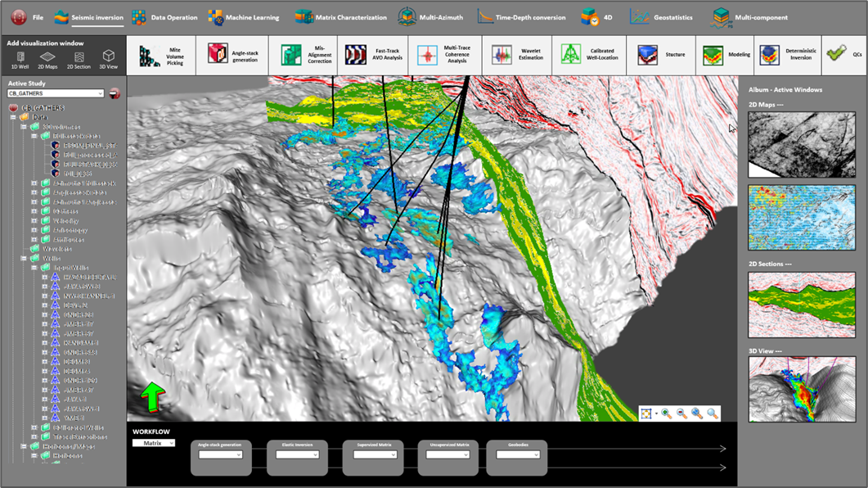
Task: Open Calibrated Well-Location tool
Action: tap(589, 55)
